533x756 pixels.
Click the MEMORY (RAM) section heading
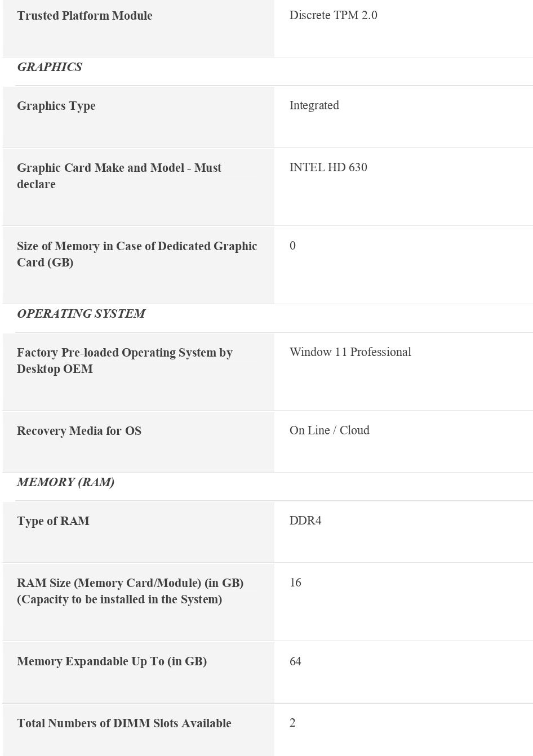point(65,482)
